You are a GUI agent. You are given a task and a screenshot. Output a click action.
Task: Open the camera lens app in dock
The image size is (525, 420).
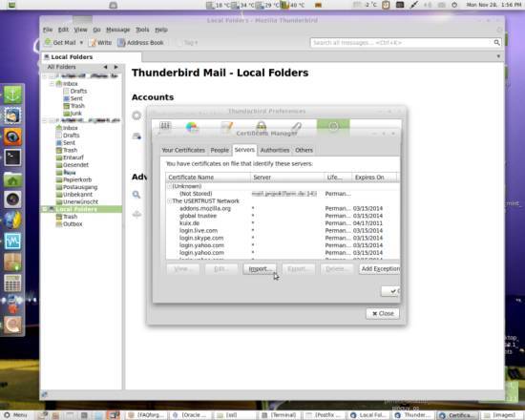(12, 199)
